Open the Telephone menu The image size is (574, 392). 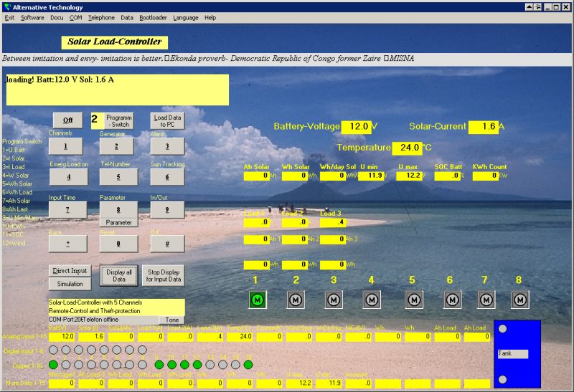101,17
